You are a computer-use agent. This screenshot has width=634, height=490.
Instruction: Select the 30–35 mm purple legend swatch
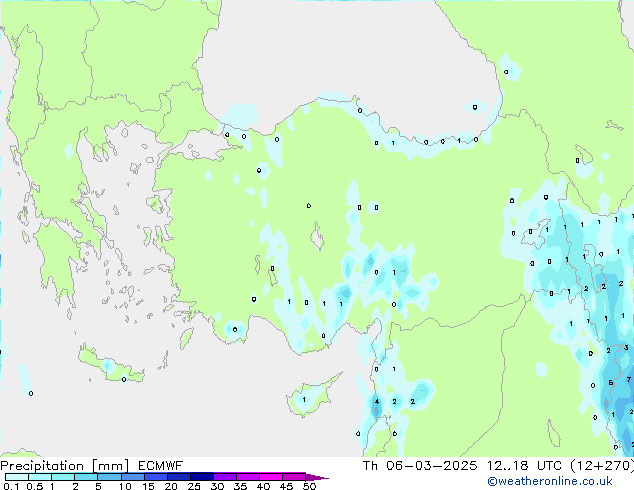[224, 477]
